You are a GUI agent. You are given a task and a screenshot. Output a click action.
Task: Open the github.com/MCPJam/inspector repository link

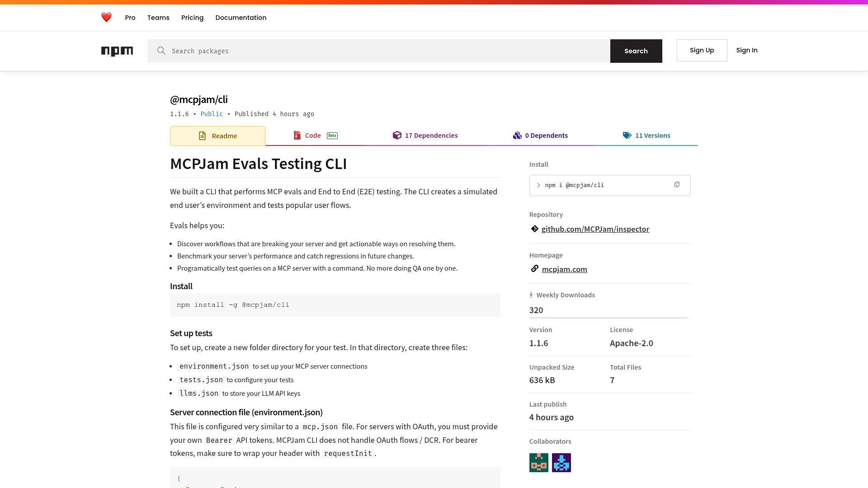[595, 229]
